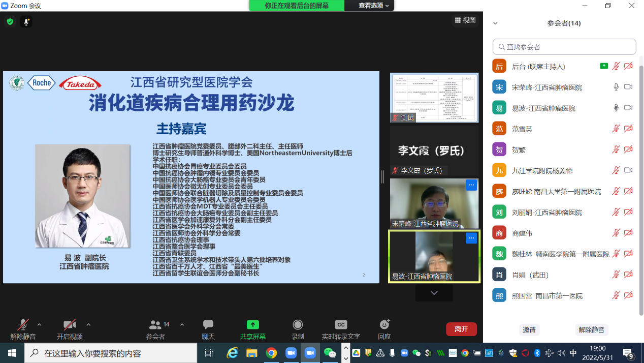Click 后台 camera-off icon in list

[x=628, y=66]
